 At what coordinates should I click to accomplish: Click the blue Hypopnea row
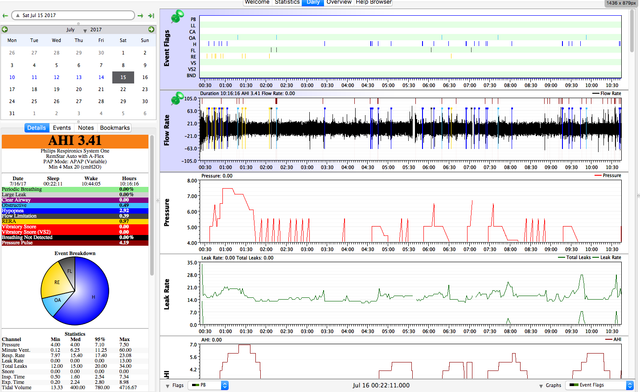click(75, 211)
